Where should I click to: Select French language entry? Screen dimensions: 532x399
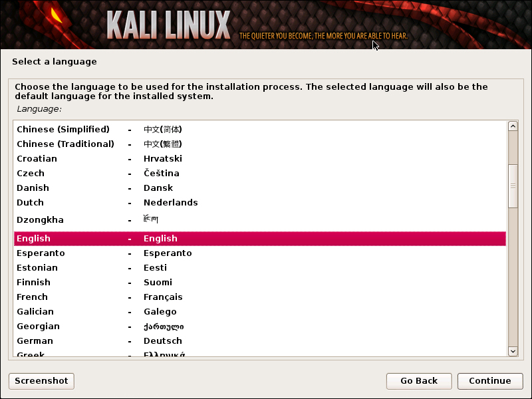tap(260, 297)
